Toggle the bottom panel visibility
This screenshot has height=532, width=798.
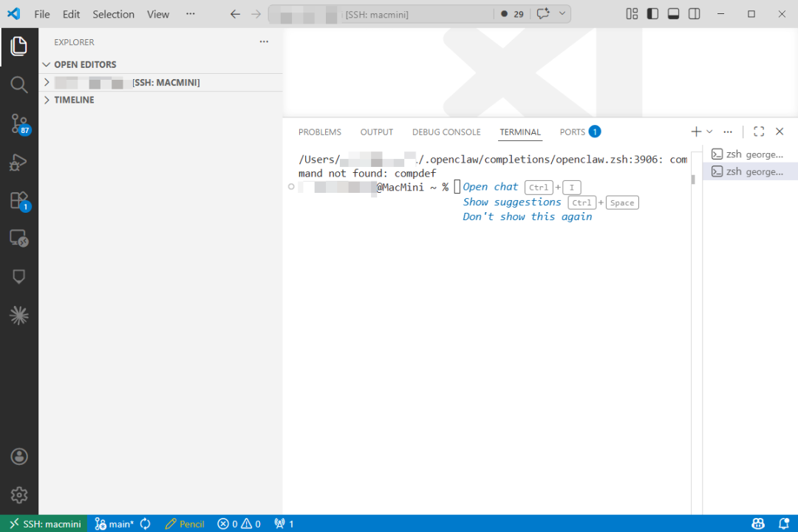click(x=673, y=14)
